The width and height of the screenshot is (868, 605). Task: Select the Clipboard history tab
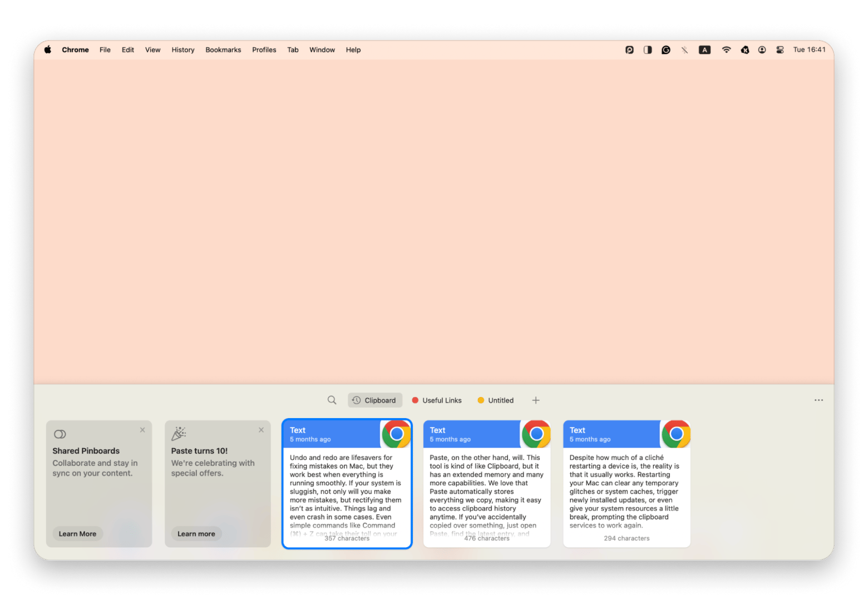[x=375, y=400]
